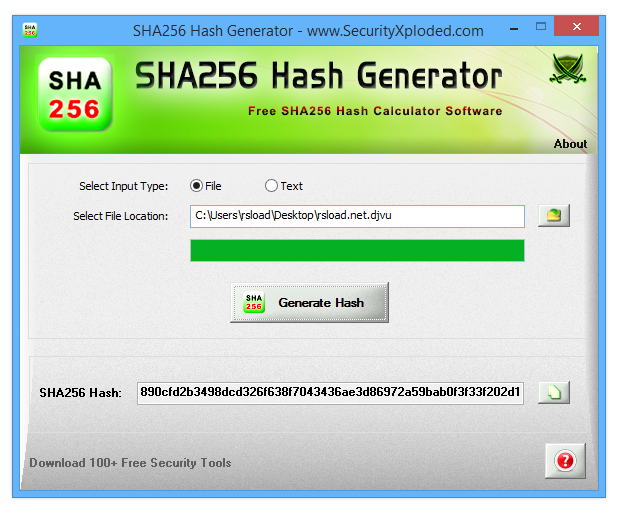Click the 'Select Input Type:' label

point(123,186)
